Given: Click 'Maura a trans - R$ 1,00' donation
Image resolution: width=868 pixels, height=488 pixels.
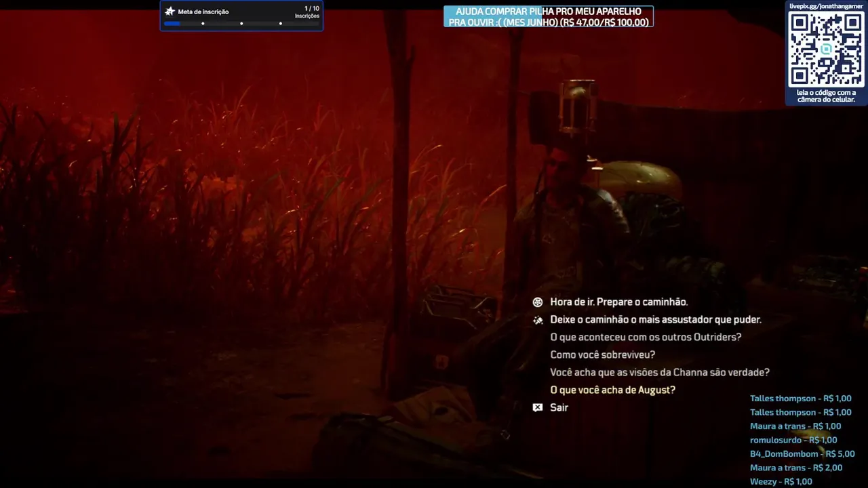Looking at the screenshot, I should coord(795,426).
